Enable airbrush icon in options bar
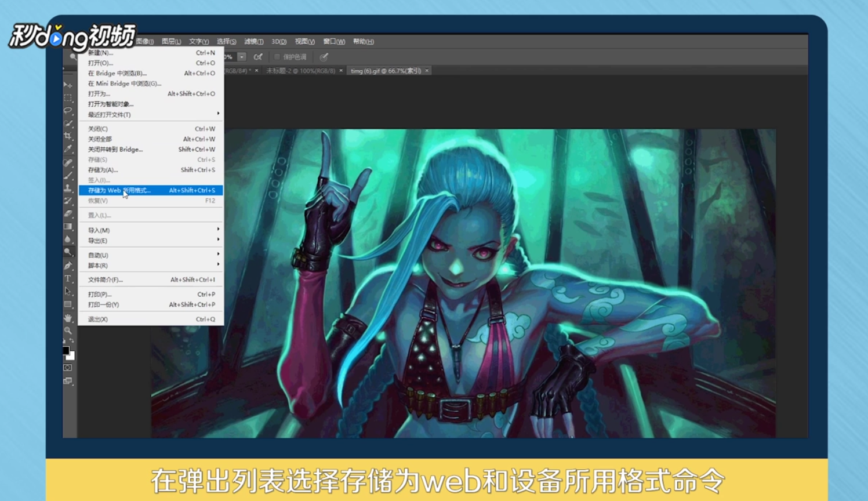 pyautogui.click(x=258, y=57)
